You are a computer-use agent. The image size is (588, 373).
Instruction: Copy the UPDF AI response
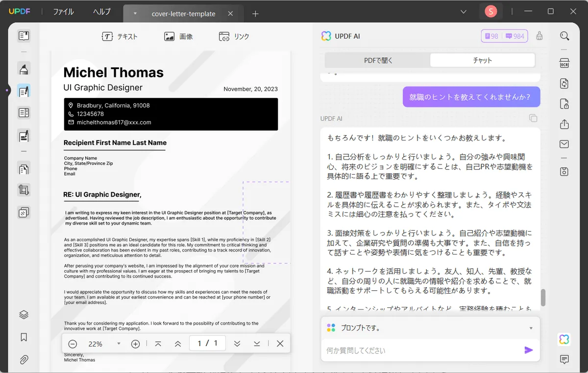(533, 118)
